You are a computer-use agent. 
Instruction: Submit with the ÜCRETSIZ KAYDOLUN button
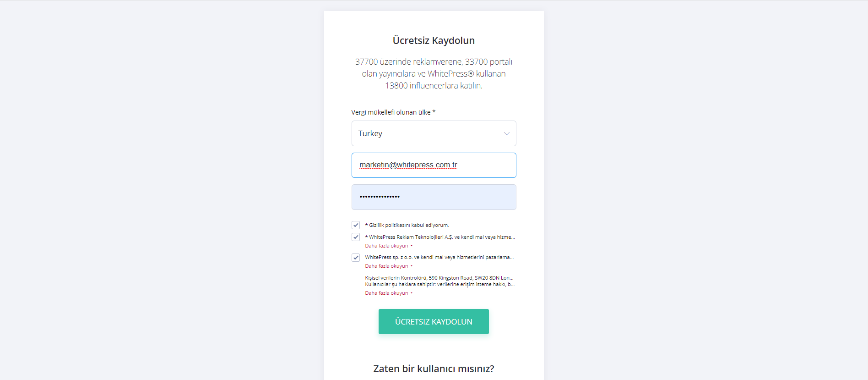434,322
